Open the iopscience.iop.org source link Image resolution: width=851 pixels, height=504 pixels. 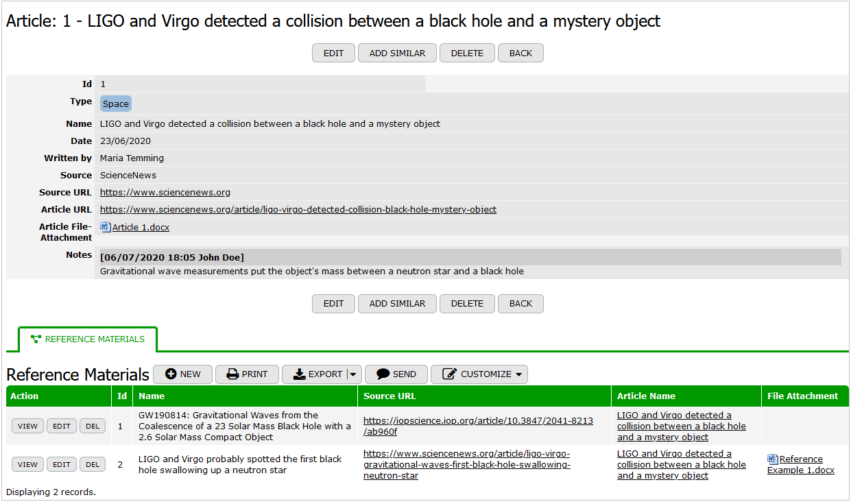point(478,426)
